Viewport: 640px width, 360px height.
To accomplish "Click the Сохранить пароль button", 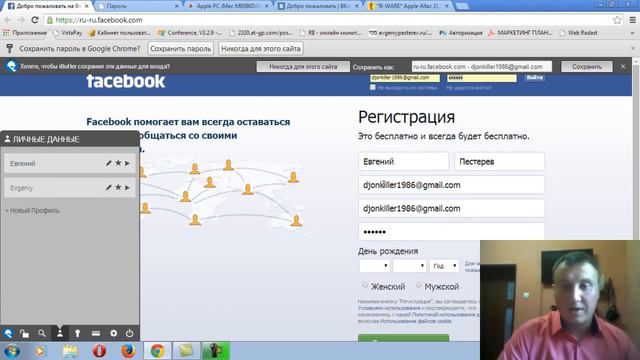I will tap(180, 49).
